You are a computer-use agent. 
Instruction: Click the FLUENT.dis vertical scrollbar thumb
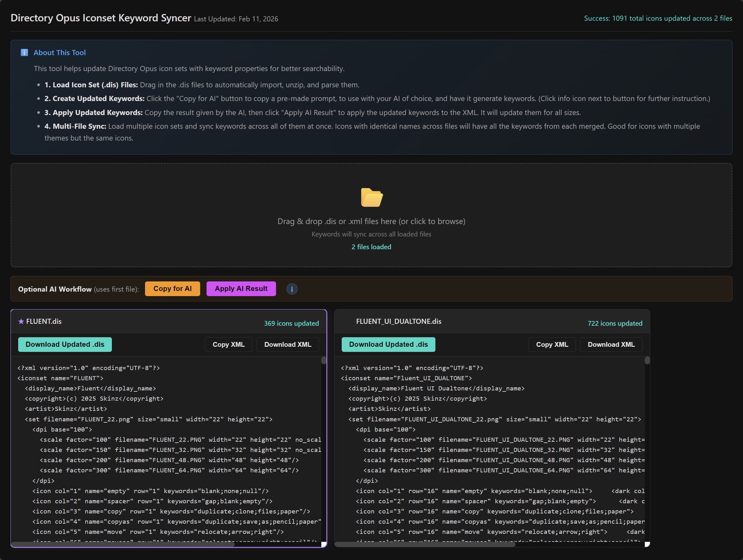[324, 361]
